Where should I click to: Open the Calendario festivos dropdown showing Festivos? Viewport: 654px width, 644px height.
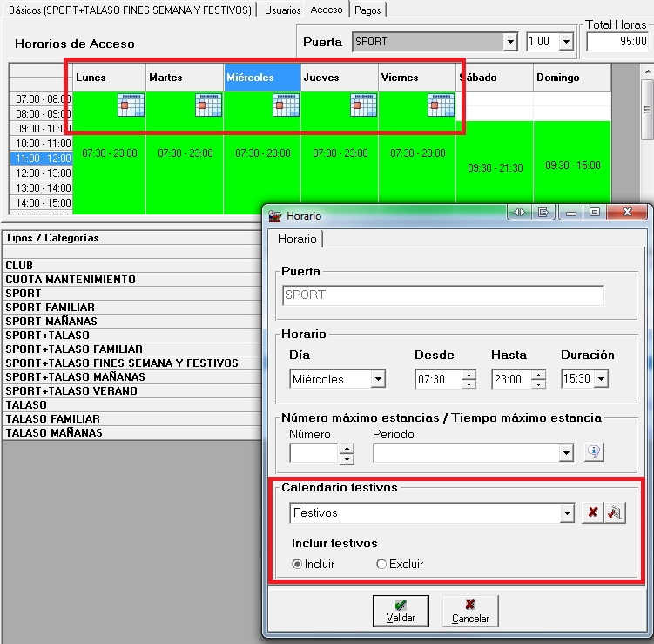(567, 513)
